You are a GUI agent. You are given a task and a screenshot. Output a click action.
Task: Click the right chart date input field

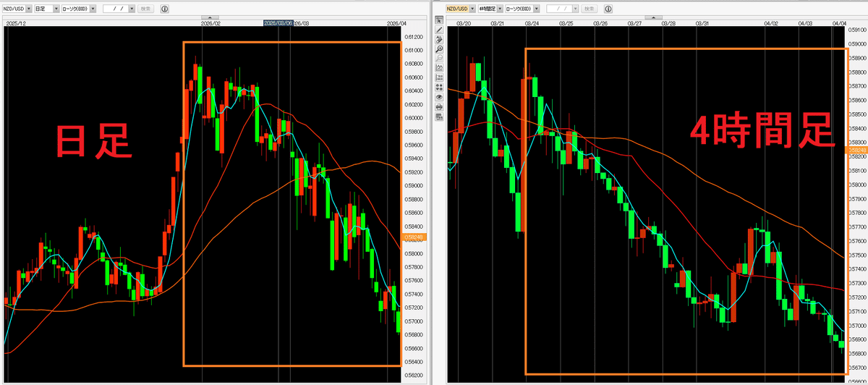point(559,9)
